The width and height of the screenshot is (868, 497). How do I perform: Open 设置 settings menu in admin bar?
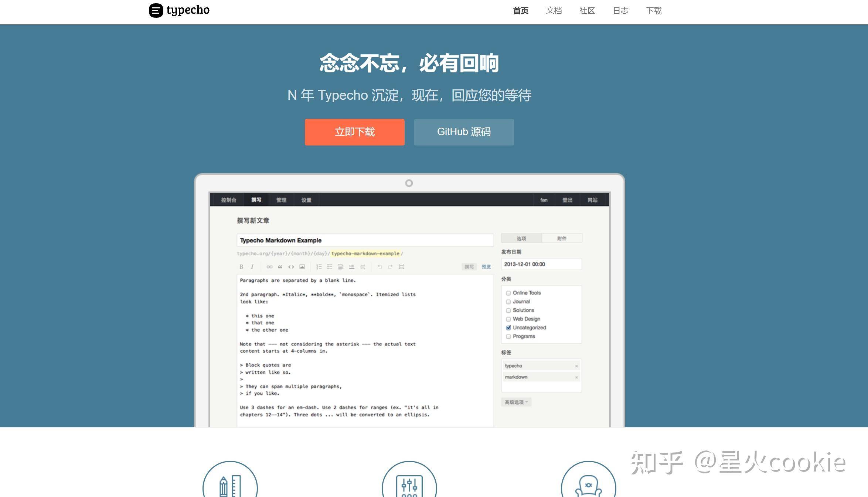coord(306,200)
